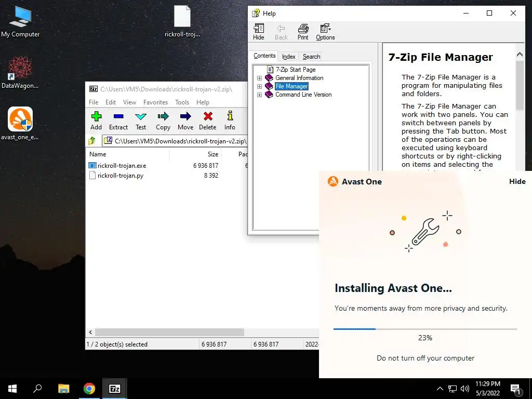Open the Info tool in 7-Zip

pyautogui.click(x=230, y=121)
